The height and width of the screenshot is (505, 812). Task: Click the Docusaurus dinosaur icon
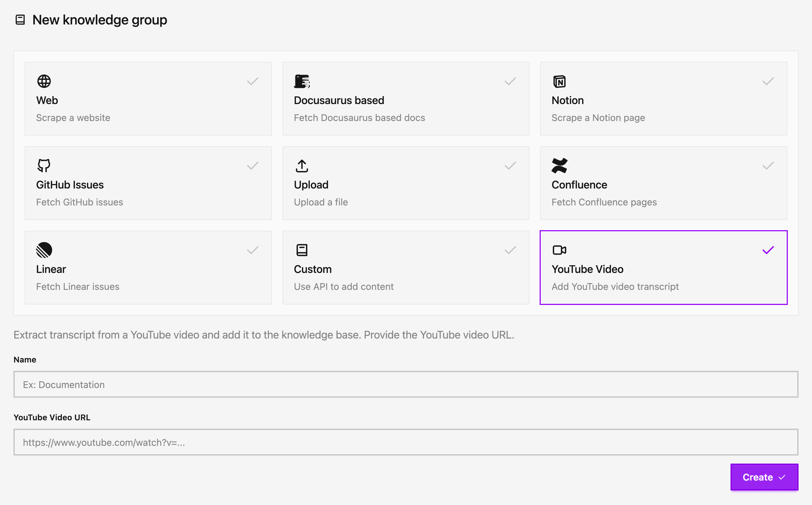click(302, 81)
